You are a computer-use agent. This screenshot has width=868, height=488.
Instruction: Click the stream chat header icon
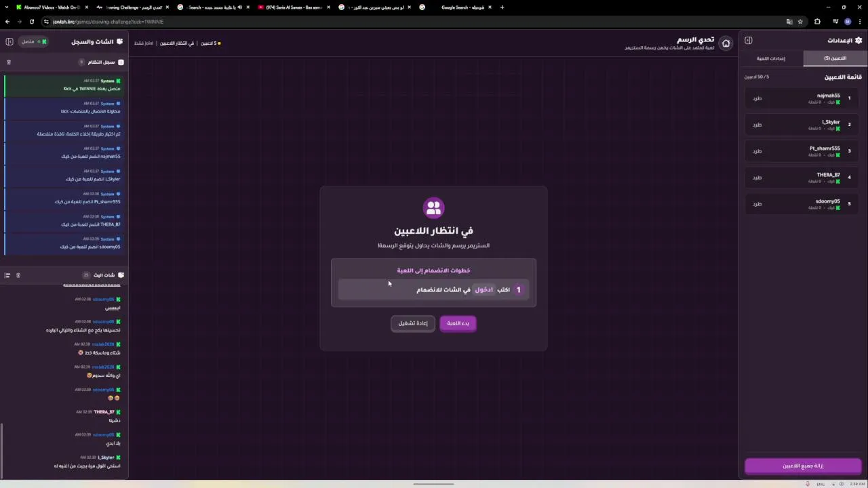click(x=121, y=275)
